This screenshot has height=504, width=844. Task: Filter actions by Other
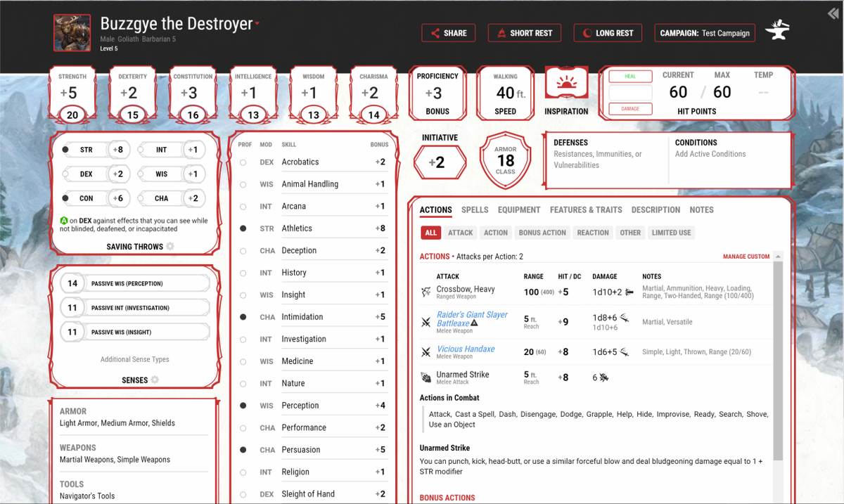pos(630,233)
